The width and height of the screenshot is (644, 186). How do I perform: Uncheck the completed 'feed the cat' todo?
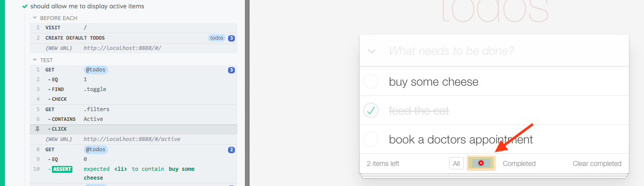pos(371,111)
